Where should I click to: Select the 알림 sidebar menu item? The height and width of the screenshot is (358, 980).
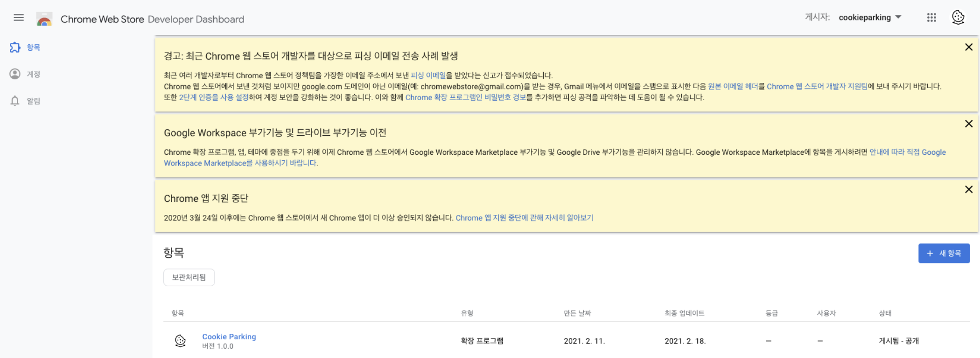(x=33, y=101)
